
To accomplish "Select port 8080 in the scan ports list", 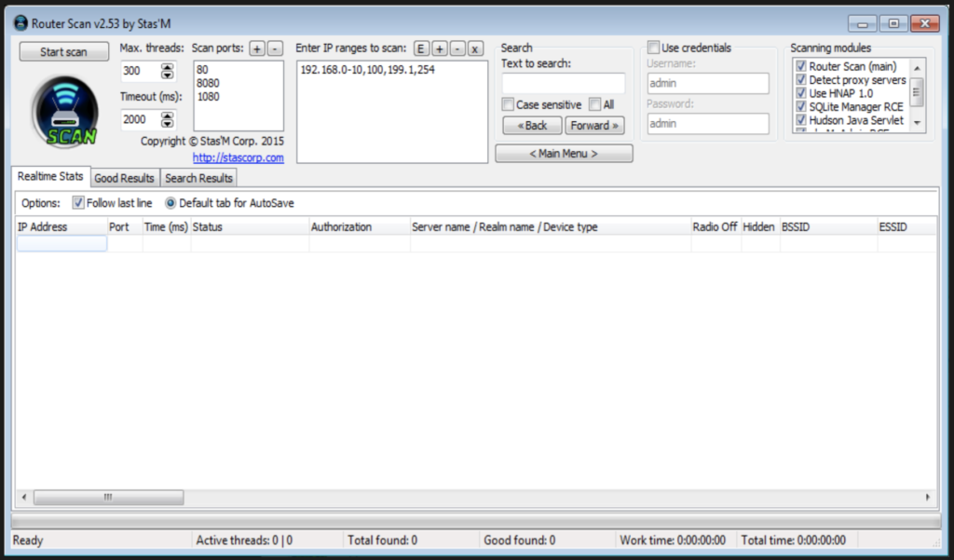I will click(208, 83).
